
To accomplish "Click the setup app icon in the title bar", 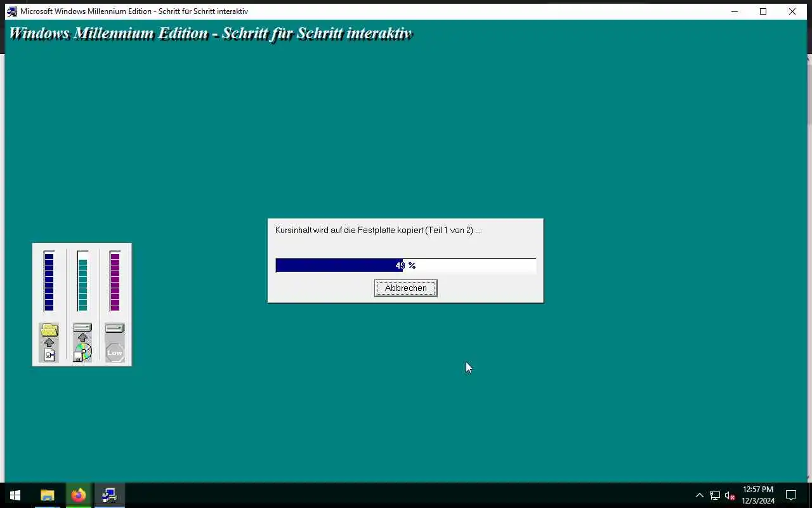I will click(11, 11).
